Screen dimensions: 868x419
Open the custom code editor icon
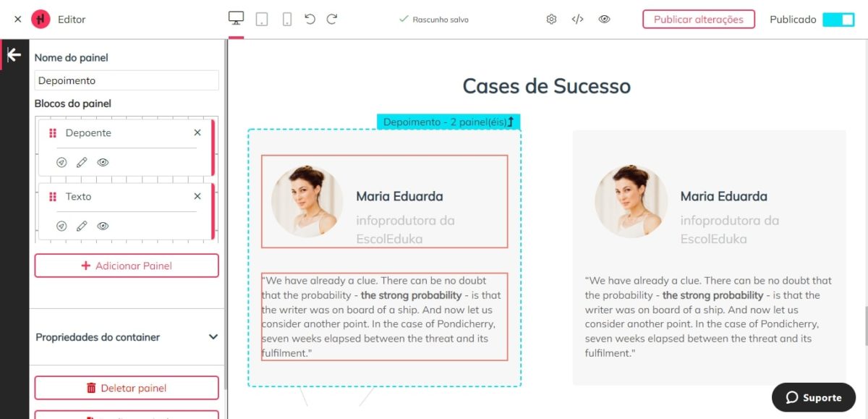click(577, 20)
